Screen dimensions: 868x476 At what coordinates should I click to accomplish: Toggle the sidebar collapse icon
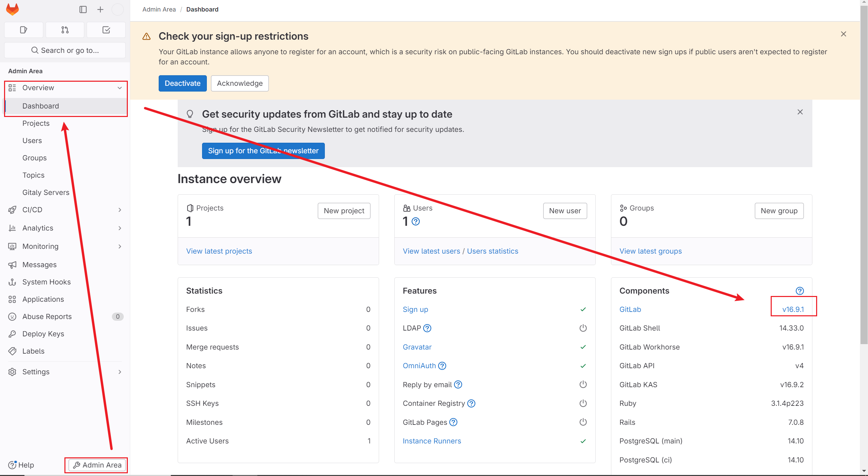tap(83, 9)
